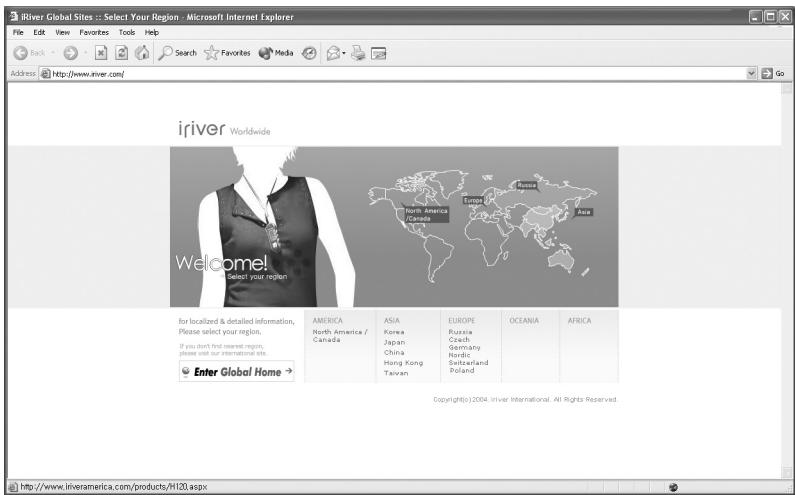Click the iriver Worldwide logo
This screenshot has height=495, width=795.
click(x=224, y=129)
